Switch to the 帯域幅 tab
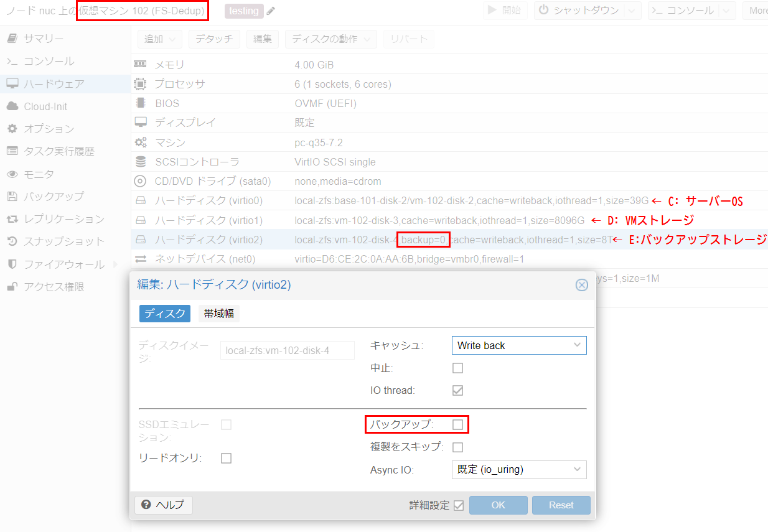Image resolution: width=768 pixels, height=532 pixels. 219,314
